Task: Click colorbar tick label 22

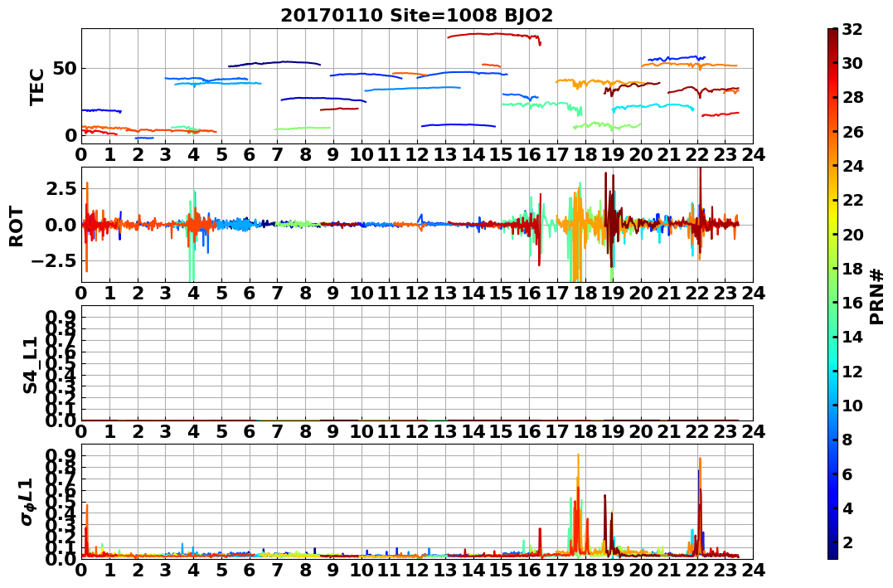Action: [x=852, y=200]
